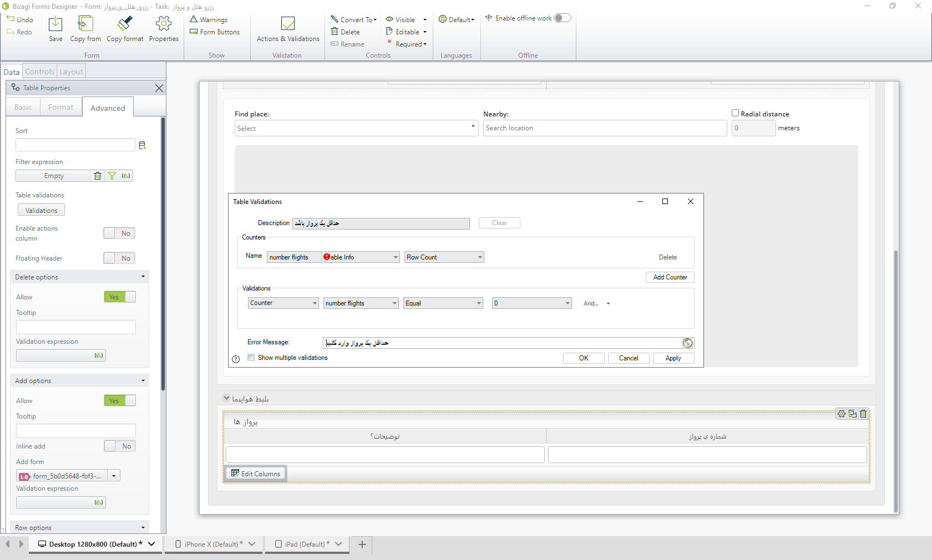Click Apply in Table Validations
This screenshot has height=560, width=932.
[673, 358]
